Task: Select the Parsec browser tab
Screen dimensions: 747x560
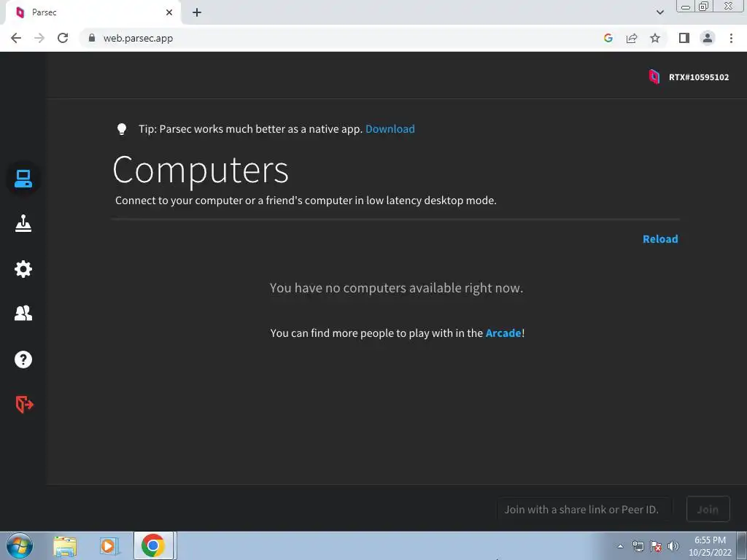Action: point(93,12)
